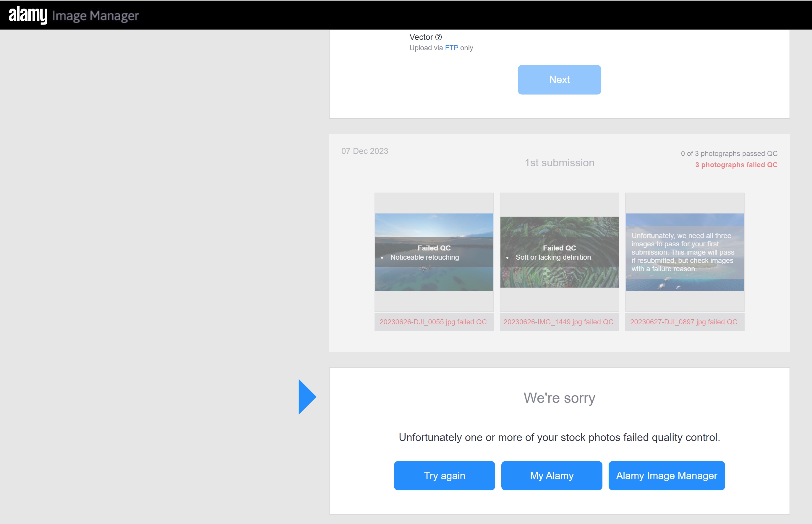
Task: Click the '1st submission' heading
Action: point(559,163)
